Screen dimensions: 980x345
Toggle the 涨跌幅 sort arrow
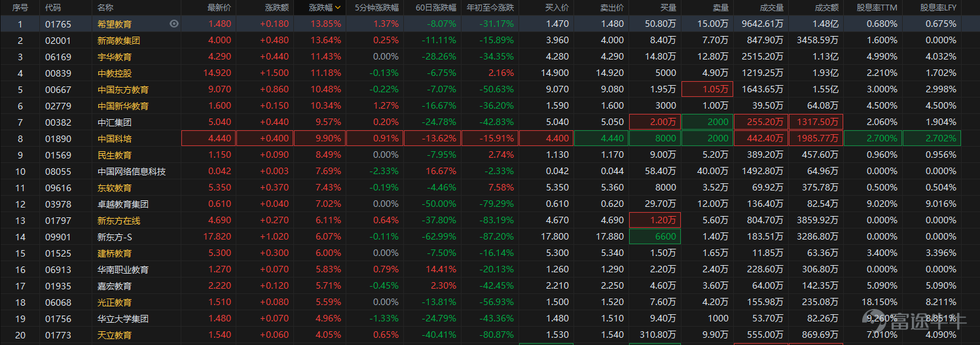pyautogui.click(x=338, y=8)
